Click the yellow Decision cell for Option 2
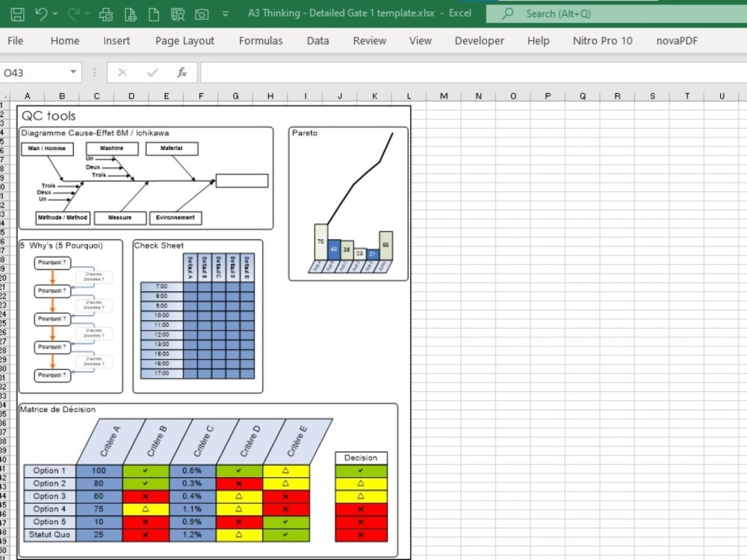The image size is (747, 560). tap(361, 484)
